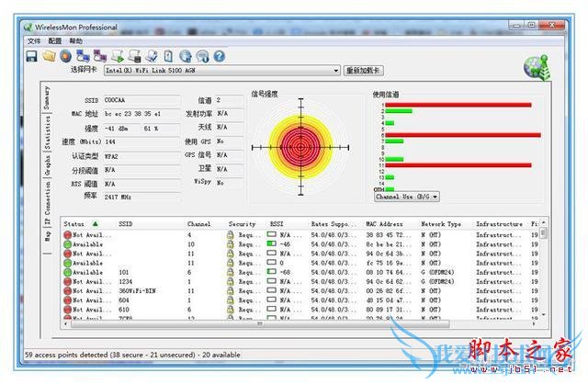Click the 重新加载卡 reload button

click(x=364, y=71)
